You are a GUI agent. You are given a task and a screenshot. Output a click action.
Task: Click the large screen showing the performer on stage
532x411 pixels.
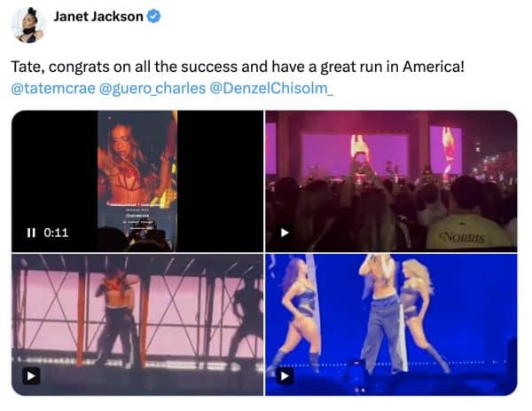click(355, 154)
